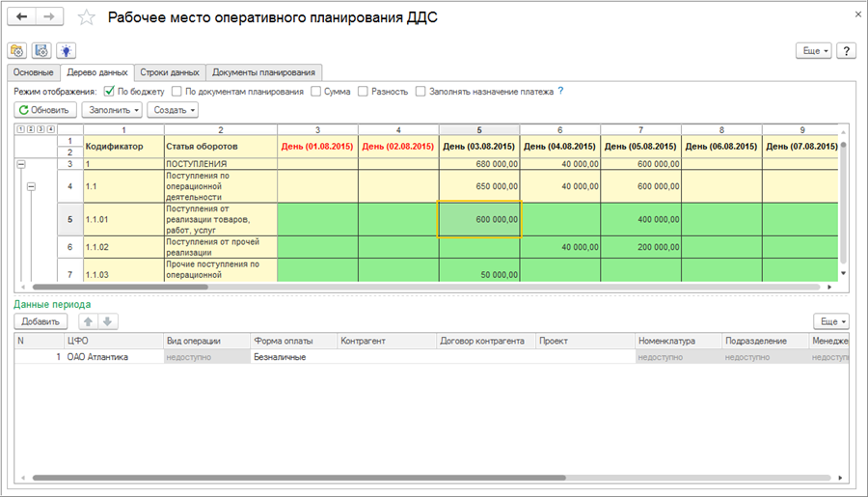Open the Документы планирования tab
Screen dimensions: 868x497
click(263, 72)
